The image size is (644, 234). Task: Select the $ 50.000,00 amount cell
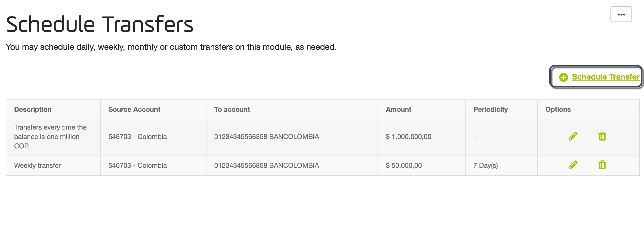(x=422, y=165)
